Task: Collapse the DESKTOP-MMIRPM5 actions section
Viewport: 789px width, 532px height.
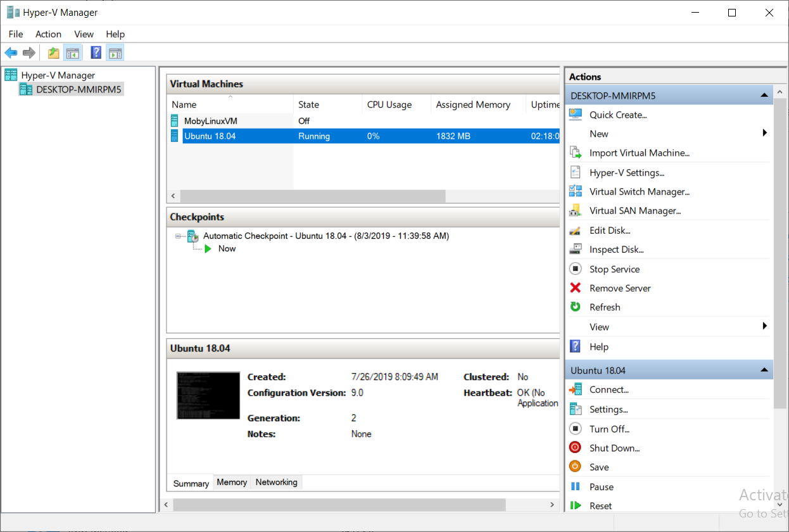Action: tap(764, 96)
